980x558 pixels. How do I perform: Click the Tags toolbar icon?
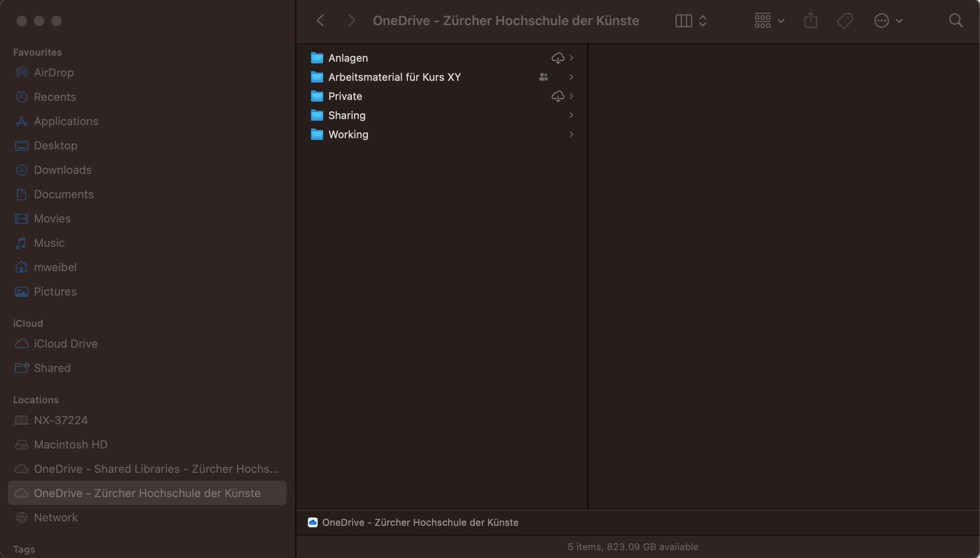pos(845,20)
